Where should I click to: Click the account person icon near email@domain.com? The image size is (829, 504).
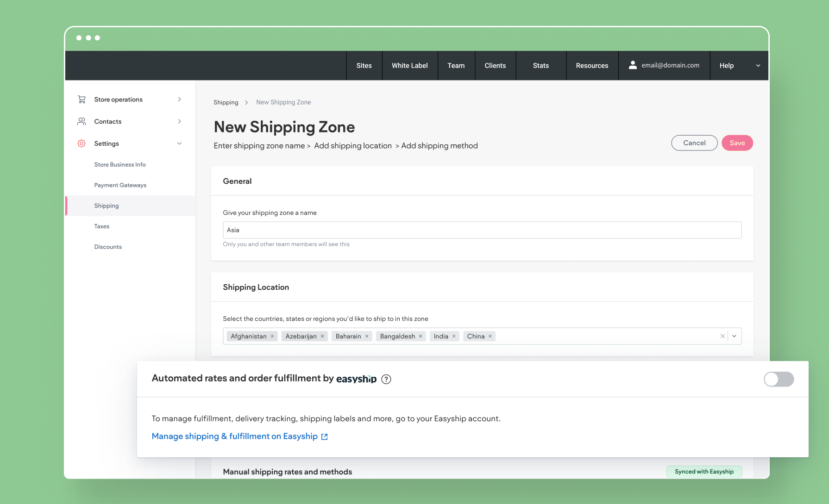click(x=633, y=65)
